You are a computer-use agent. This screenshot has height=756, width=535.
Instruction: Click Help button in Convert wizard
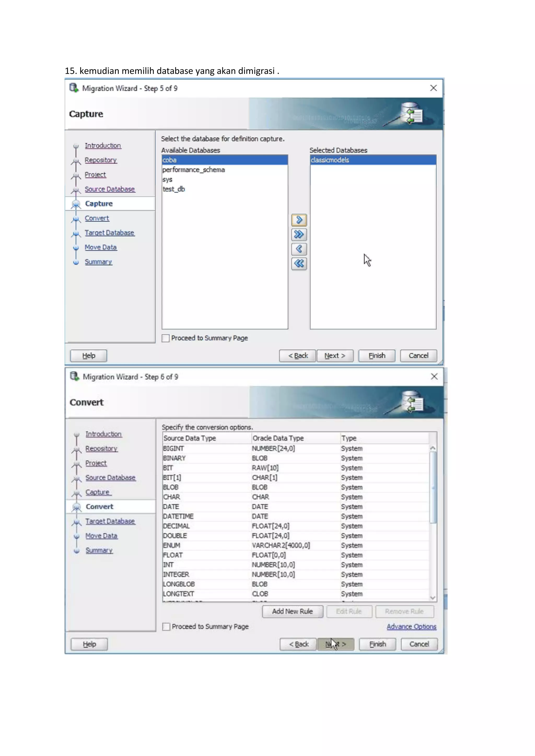point(89,644)
